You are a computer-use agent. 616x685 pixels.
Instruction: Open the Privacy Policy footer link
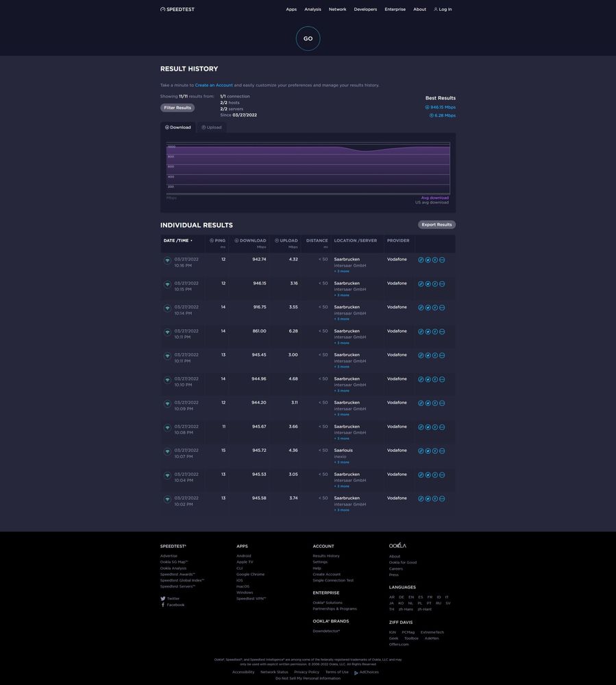(x=306, y=673)
